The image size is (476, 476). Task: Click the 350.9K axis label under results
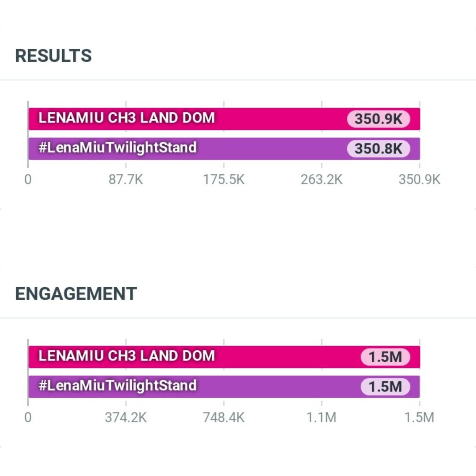tap(419, 179)
